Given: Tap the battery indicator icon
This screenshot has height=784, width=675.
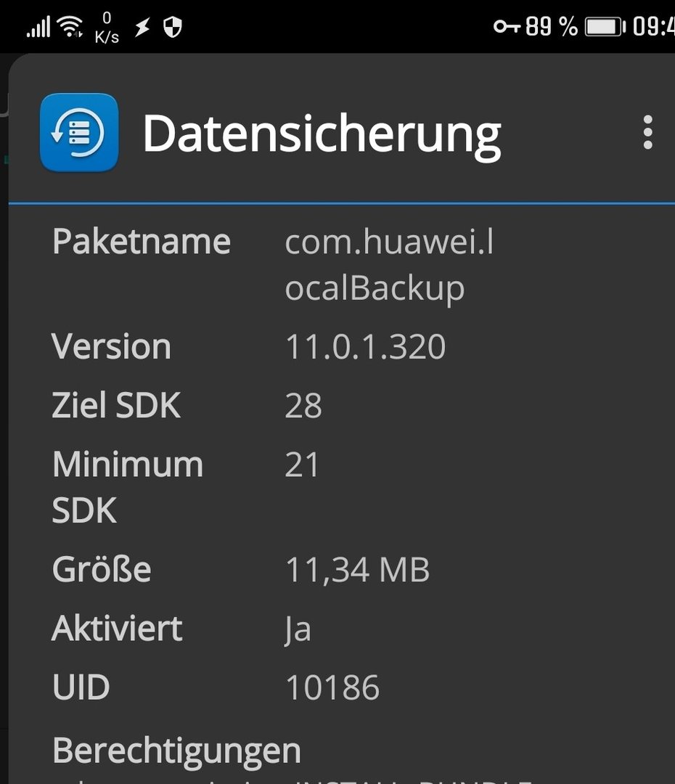Looking at the screenshot, I should [x=605, y=27].
